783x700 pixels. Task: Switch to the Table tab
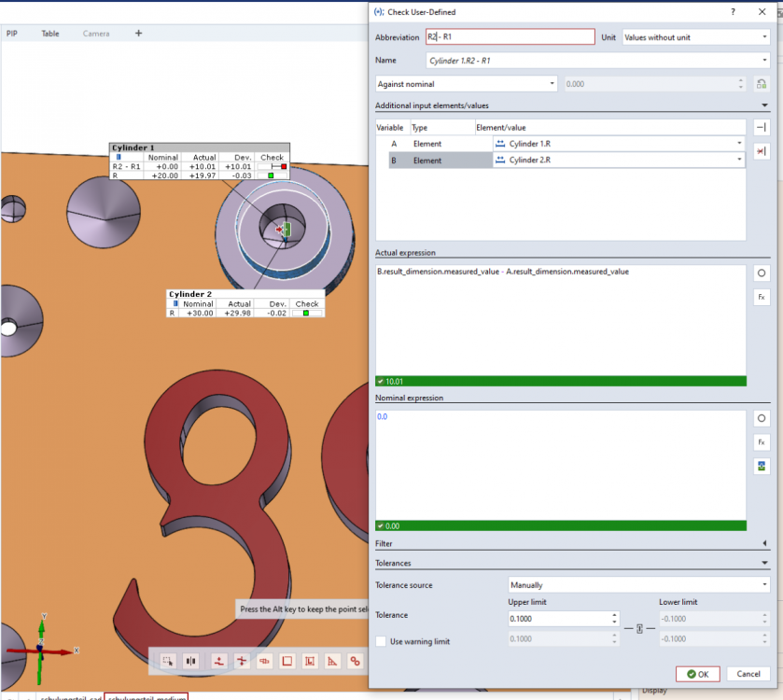[x=49, y=34]
